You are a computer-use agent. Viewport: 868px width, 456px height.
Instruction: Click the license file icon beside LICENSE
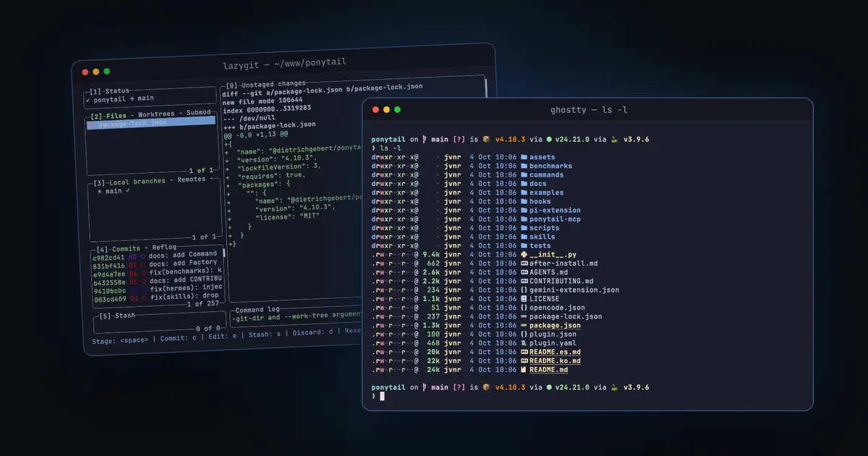tap(524, 299)
